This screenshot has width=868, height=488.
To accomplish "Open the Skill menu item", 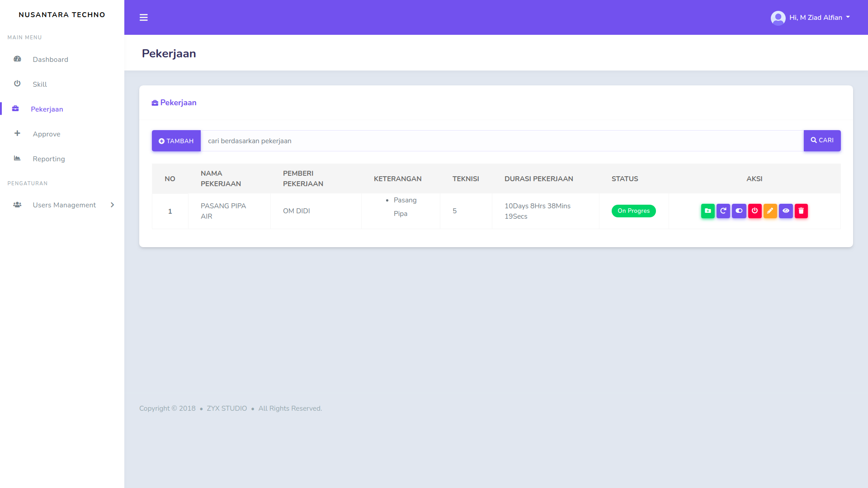I will (x=62, y=84).
